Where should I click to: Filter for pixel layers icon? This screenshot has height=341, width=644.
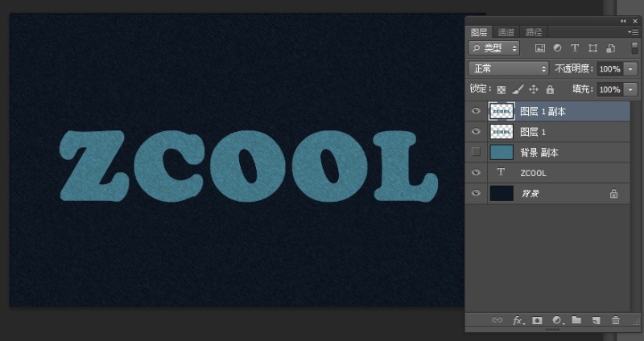[540, 48]
